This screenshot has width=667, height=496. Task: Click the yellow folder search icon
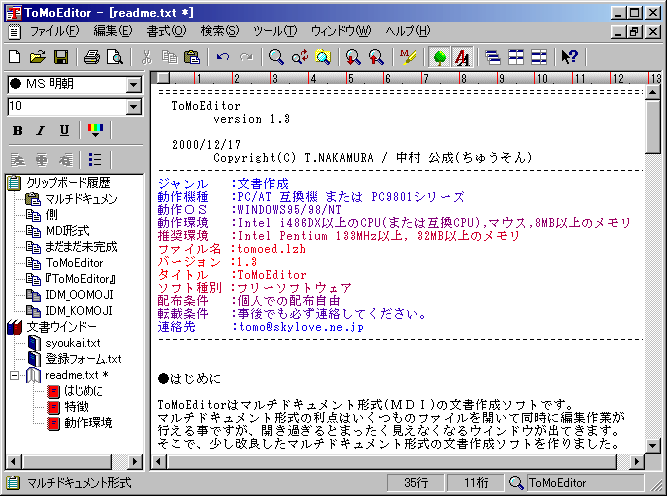pyautogui.click(x=323, y=57)
